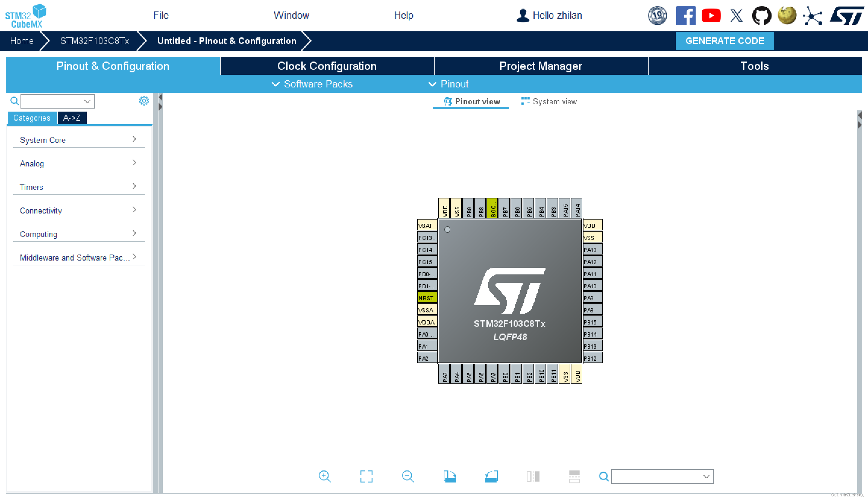Collapse left panel with splitter arrow

(160, 97)
